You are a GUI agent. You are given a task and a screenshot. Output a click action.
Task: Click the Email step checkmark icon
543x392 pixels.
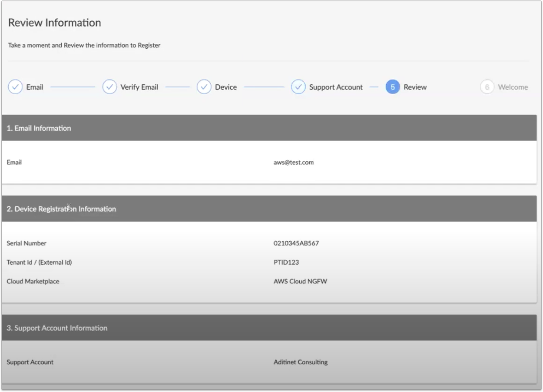(x=15, y=87)
